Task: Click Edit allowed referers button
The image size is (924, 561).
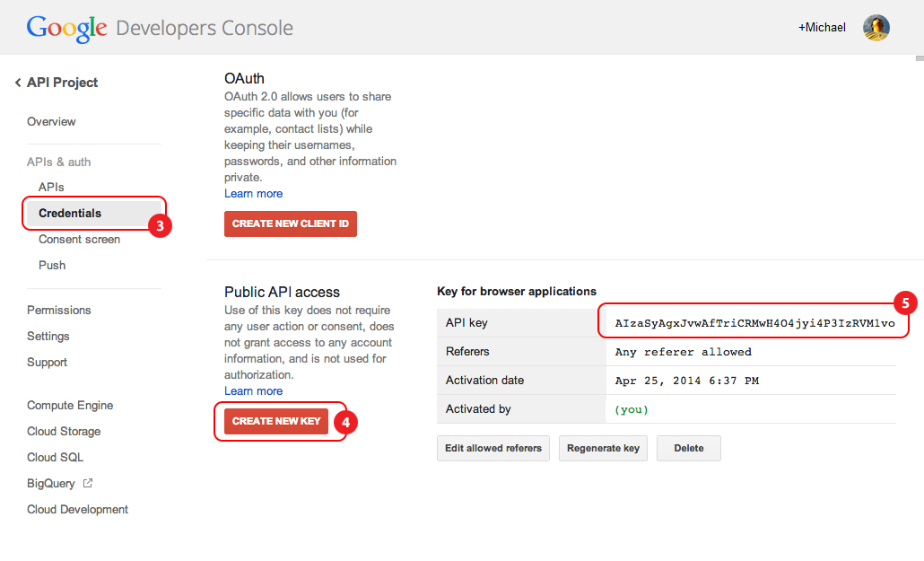Action: [x=493, y=449]
